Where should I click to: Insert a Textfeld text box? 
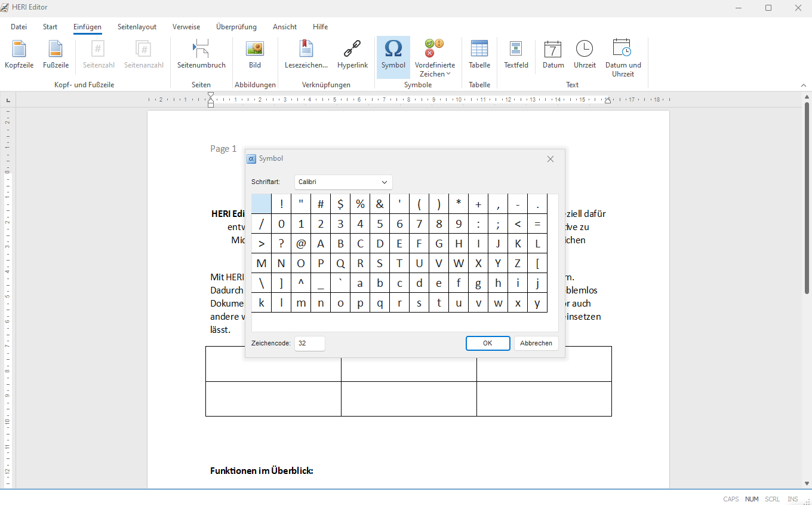tap(516, 55)
